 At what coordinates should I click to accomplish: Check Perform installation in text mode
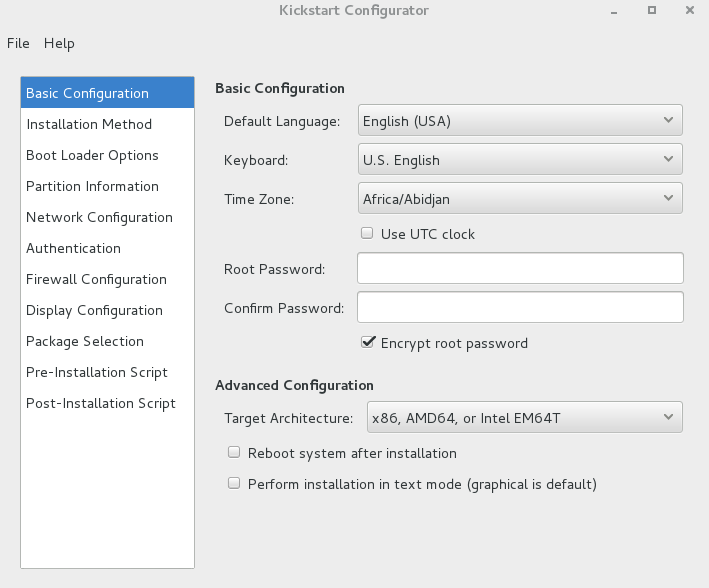pyautogui.click(x=234, y=484)
